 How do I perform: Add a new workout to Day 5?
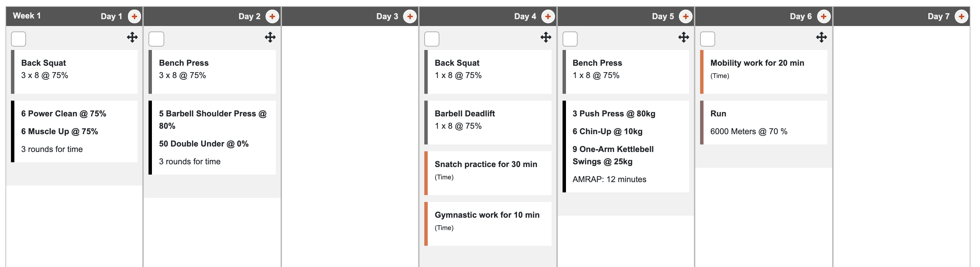click(x=686, y=16)
